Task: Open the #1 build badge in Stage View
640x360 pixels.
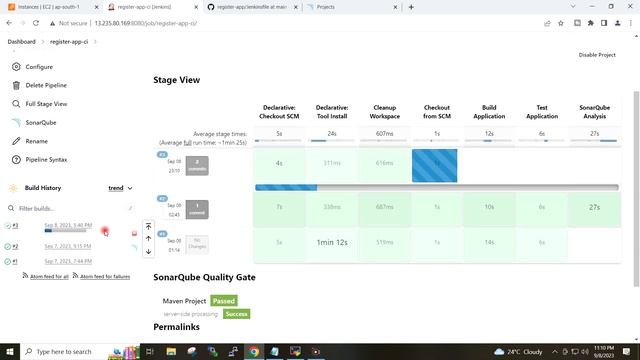Action: (x=162, y=234)
